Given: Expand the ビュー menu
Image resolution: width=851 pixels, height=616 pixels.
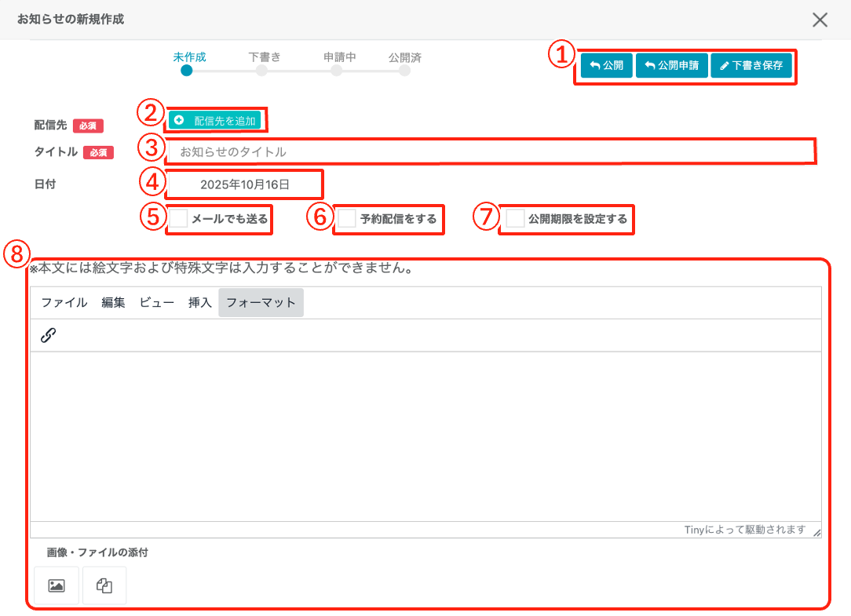Looking at the screenshot, I should 157,303.
